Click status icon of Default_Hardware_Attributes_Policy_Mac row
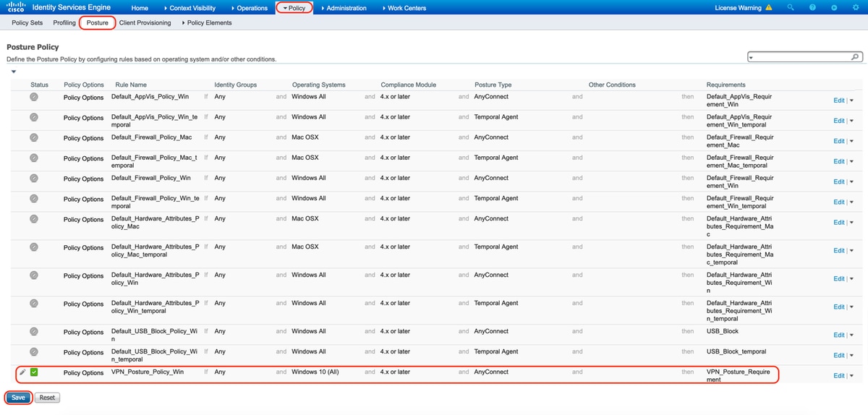This screenshot has width=868, height=415. coord(34,218)
